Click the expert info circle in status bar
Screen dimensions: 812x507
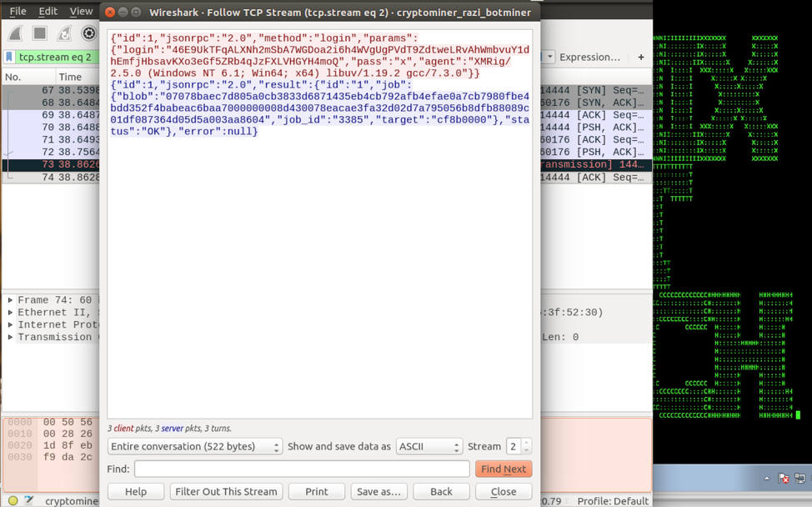(x=13, y=501)
